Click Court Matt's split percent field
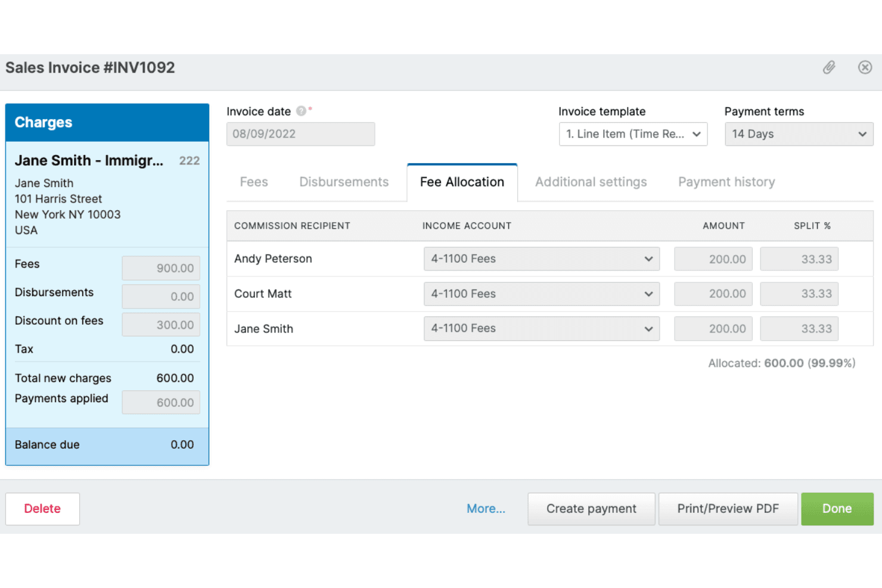The width and height of the screenshot is (882, 588). point(799,294)
